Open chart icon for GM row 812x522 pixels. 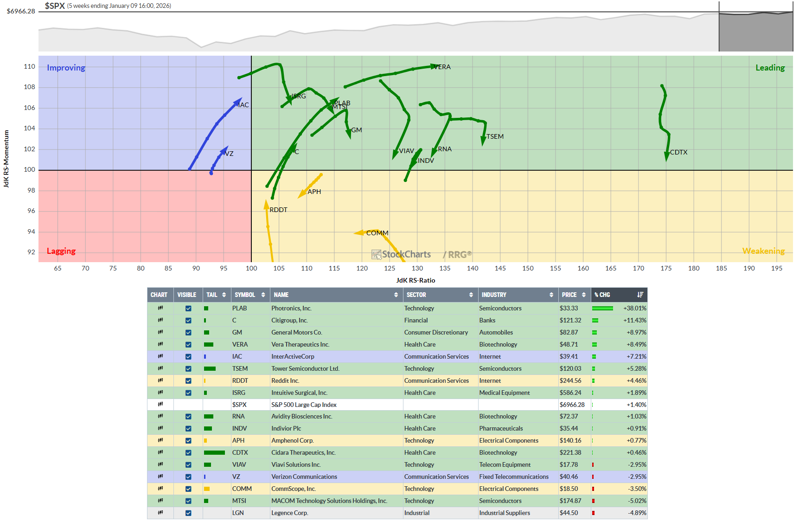pyautogui.click(x=160, y=332)
